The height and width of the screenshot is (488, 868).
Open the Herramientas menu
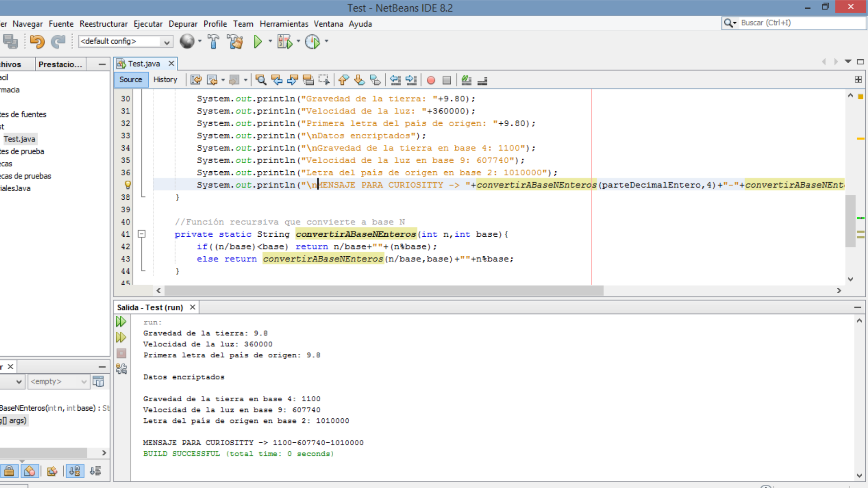(x=284, y=23)
